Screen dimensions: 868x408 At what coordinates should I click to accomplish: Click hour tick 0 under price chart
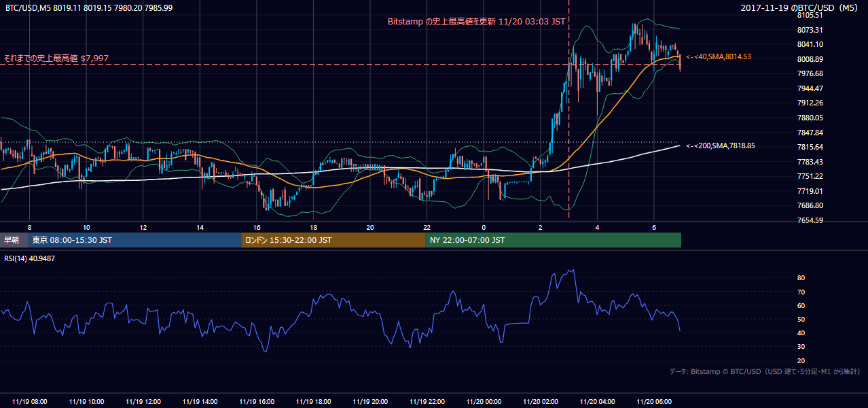(x=484, y=226)
